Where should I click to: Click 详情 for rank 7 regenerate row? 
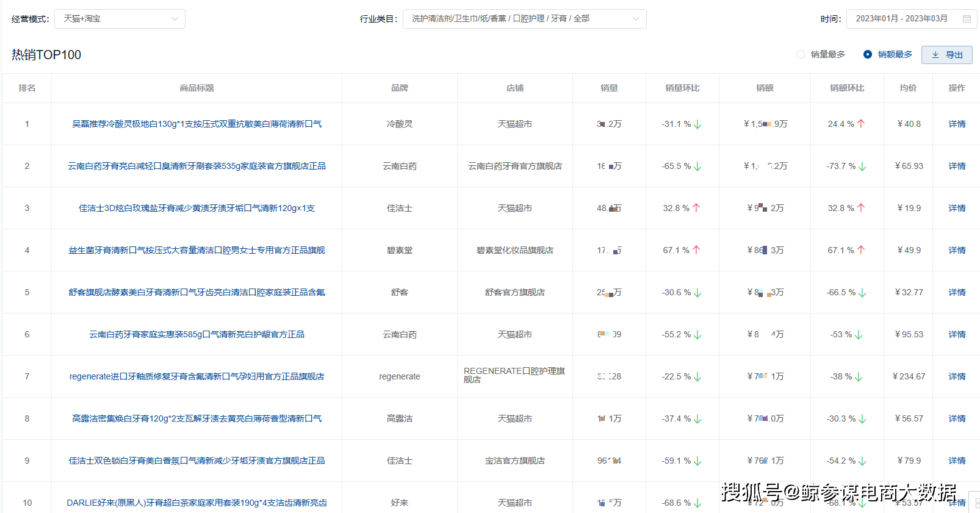[x=957, y=376]
